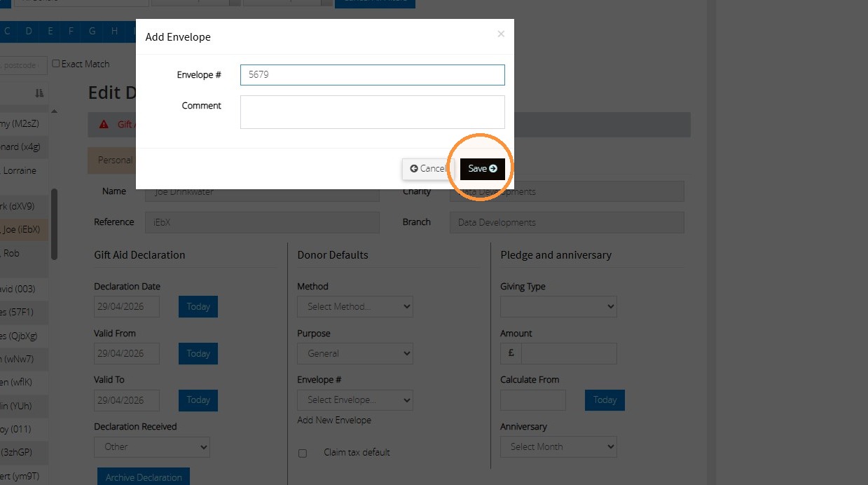Click the Calculate From date field
Viewport: 868px width, 485px height.
[x=533, y=400]
